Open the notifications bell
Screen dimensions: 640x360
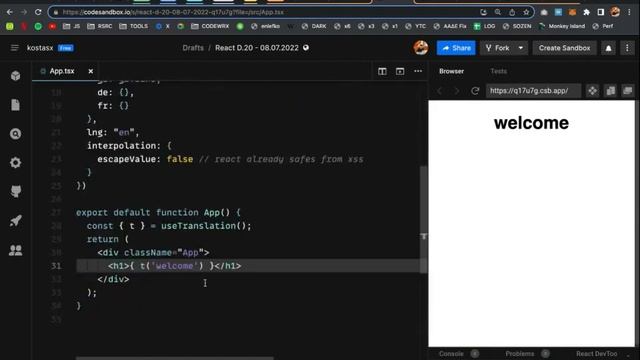(609, 48)
